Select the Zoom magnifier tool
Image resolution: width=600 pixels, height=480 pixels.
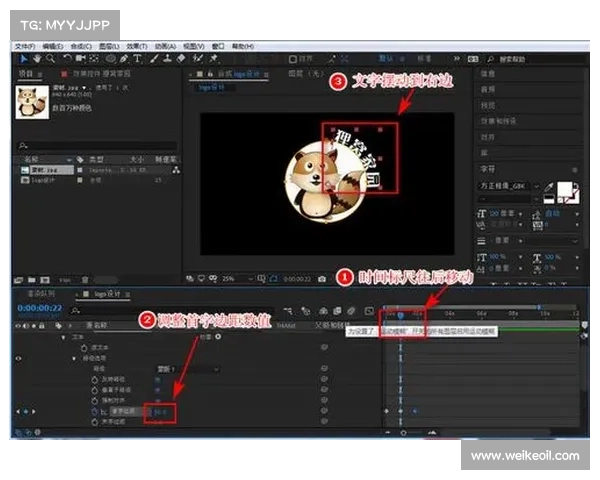51,59
